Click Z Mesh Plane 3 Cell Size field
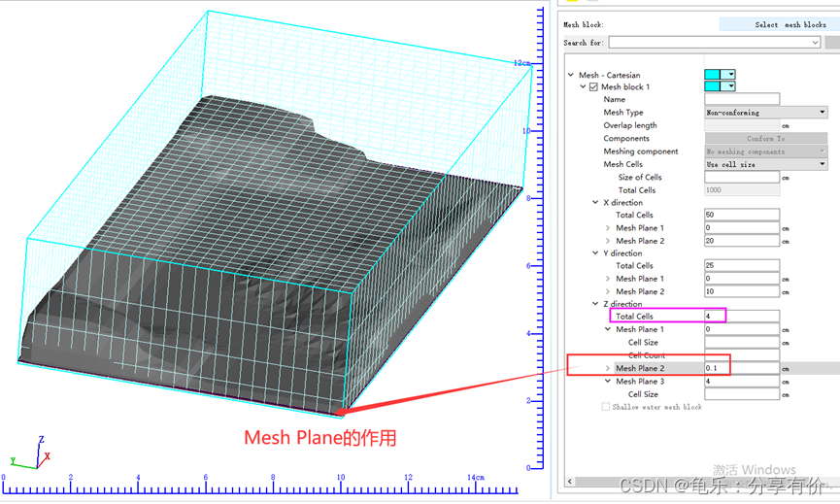This screenshot has height=504, width=840. (x=742, y=394)
